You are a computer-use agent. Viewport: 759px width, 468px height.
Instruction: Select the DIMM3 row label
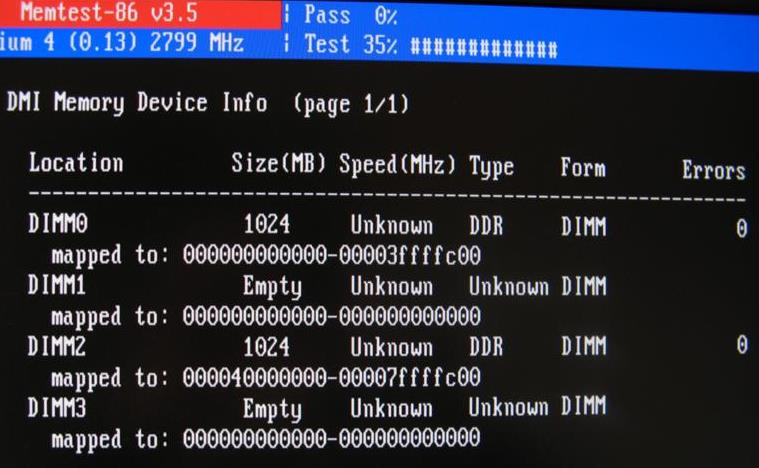[x=57, y=407]
